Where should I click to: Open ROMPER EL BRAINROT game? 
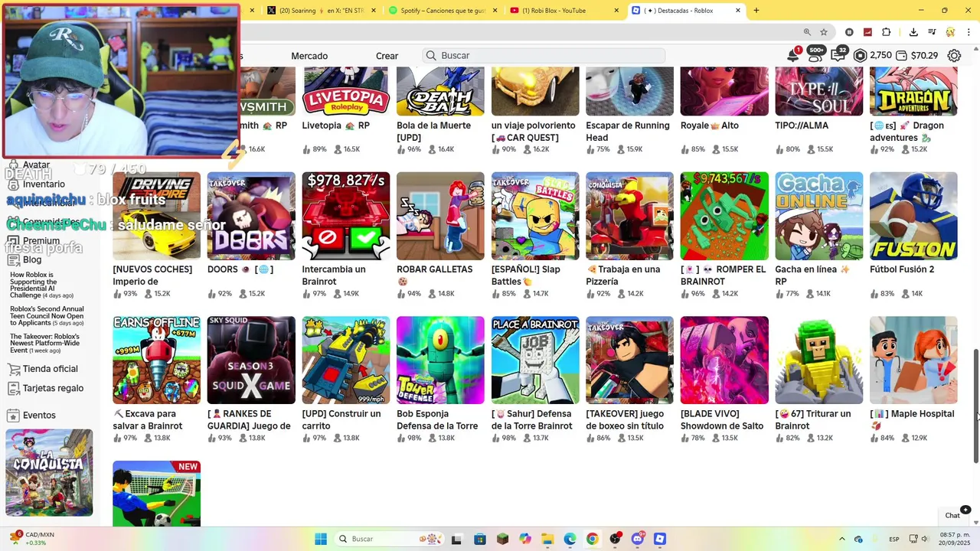pos(724,216)
